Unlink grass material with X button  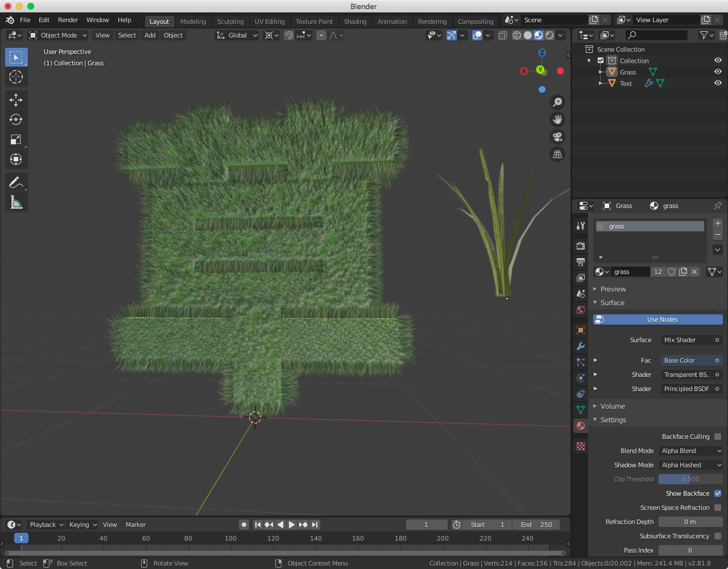pos(694,272)
